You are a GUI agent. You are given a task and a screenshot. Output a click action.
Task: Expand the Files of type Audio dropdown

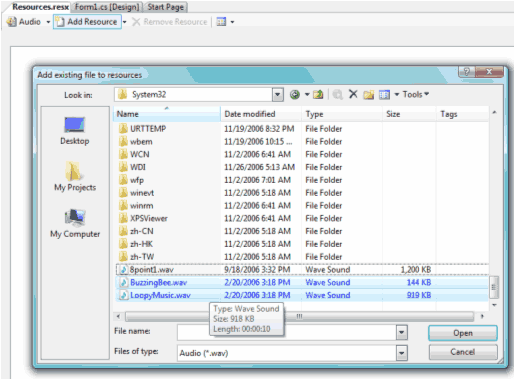tap(402, 353)
